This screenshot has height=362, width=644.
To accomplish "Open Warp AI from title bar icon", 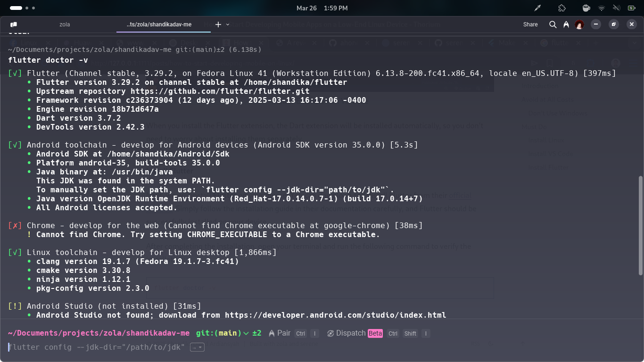I will [x=566, y=25].
